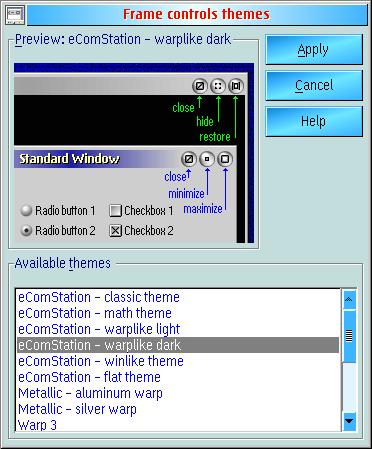Screen dimensions: 372x449
Task: Uncheck Checkbox 2
Action: 142,231
